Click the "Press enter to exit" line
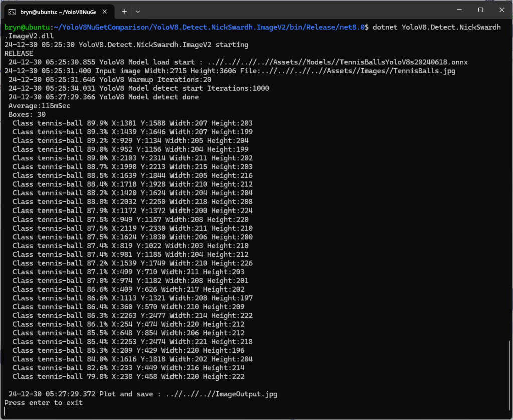The image size is (513, 420). click(44, 403)
